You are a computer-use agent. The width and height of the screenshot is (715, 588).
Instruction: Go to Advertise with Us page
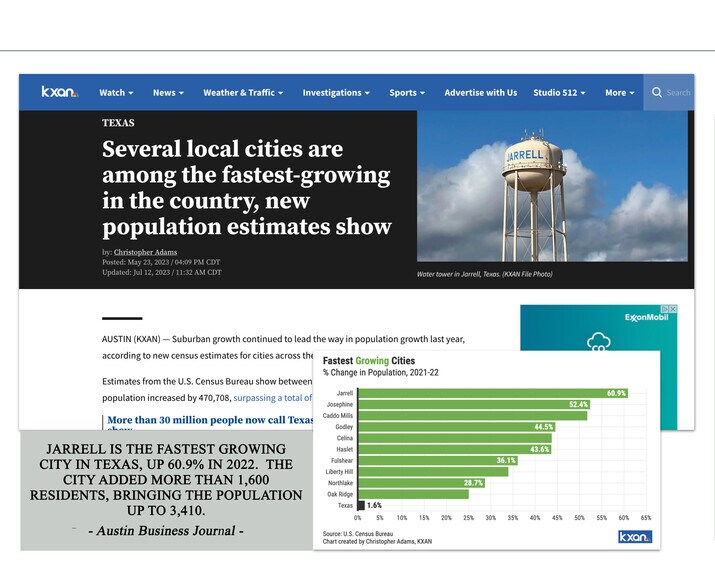(x=481, y=92)
